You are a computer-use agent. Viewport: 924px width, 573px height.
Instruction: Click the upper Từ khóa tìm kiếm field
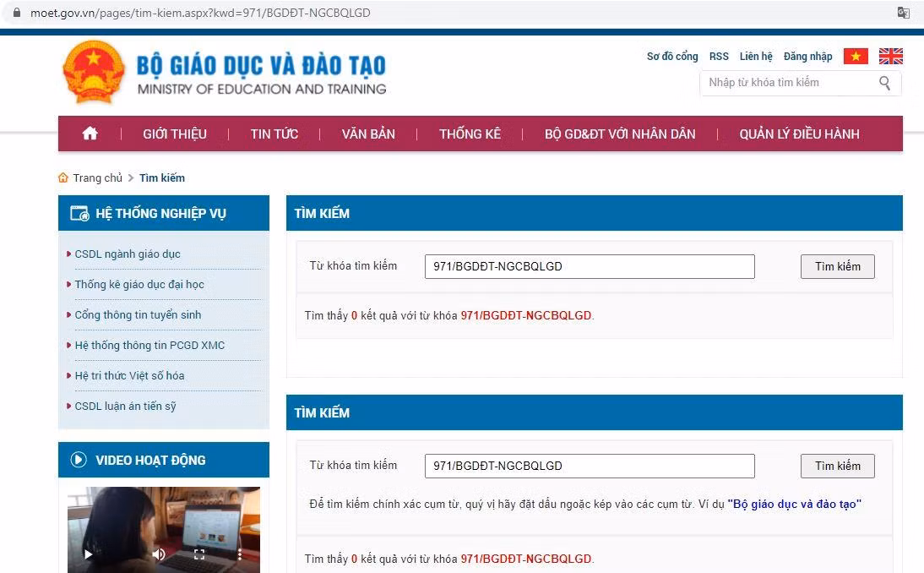click(x=590, y=266)
